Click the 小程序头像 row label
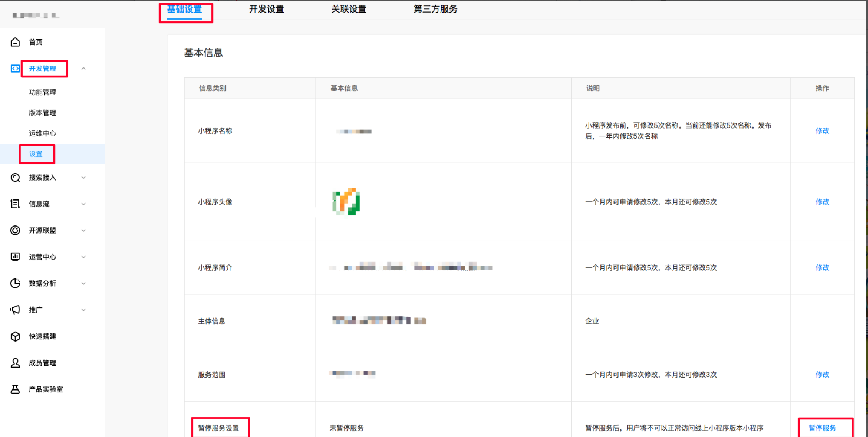Image resolution: width=868 pixels, height=437 pixels. [x=215, y=201]
